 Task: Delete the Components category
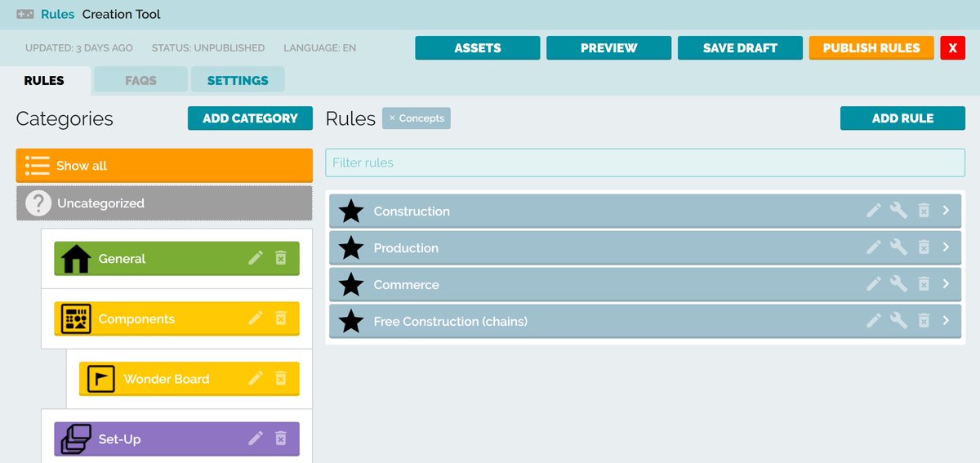280,318
